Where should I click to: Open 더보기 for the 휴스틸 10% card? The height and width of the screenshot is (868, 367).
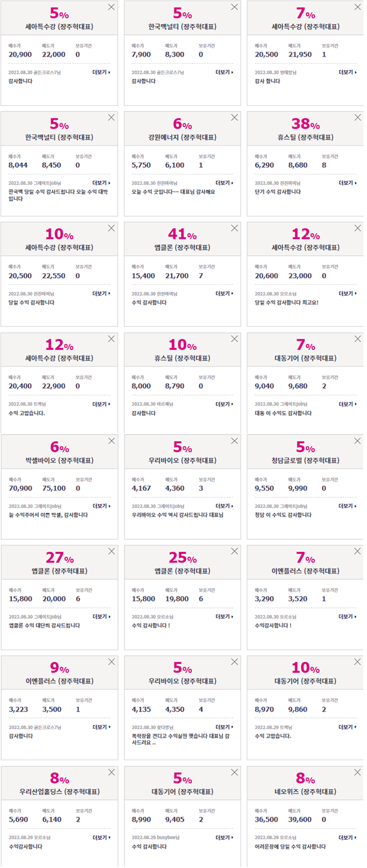(224, 405)
